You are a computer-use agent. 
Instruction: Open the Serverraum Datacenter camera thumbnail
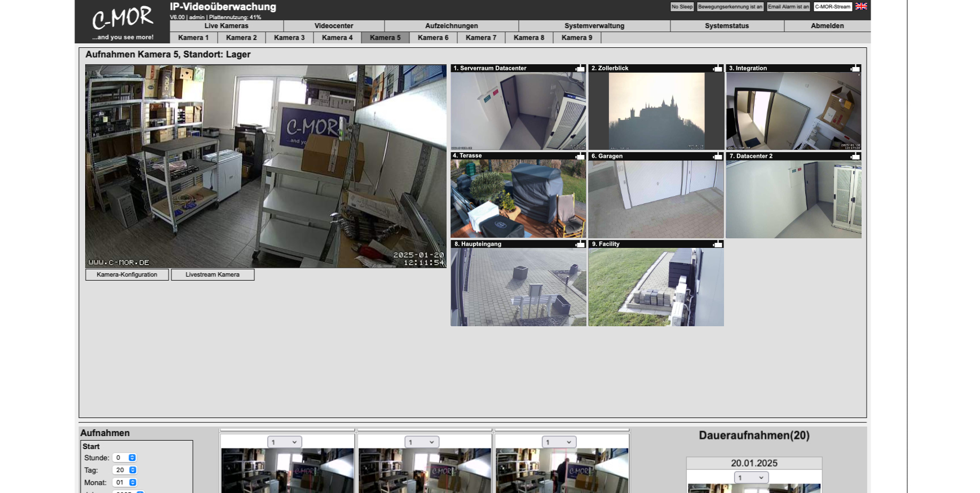pos(518,111)
